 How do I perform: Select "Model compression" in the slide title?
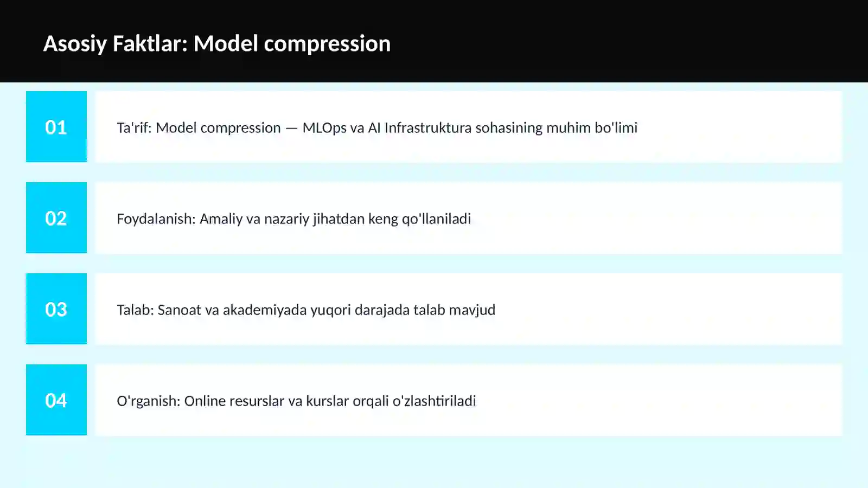(292, 44)
